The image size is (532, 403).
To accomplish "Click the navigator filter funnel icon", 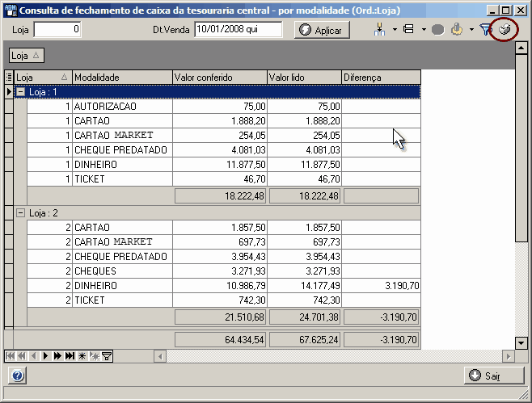I will click(x=107, y=356).
